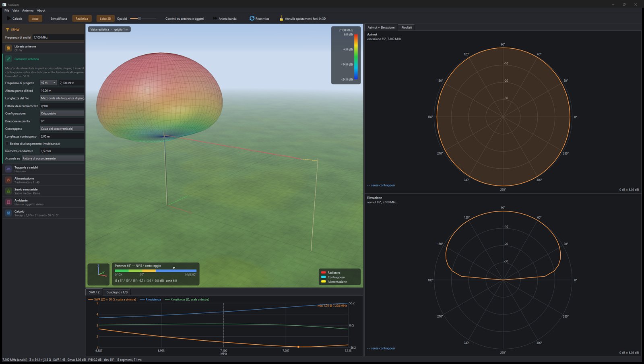Open the Alimentazione plug icon
Viewport: 644px width, 364px height.
(x=8, y=180)
